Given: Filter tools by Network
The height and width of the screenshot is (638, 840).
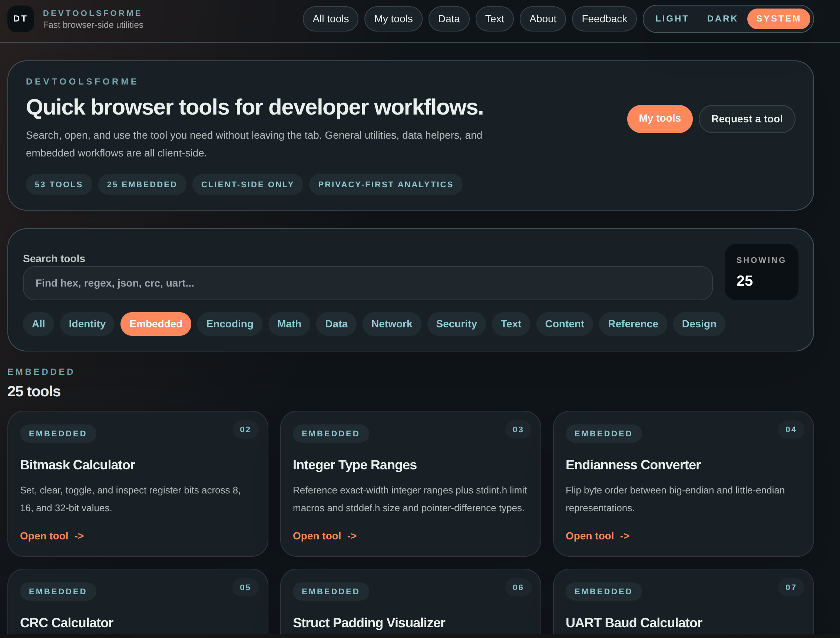Looking at the screenshot, I should [391, 324].
